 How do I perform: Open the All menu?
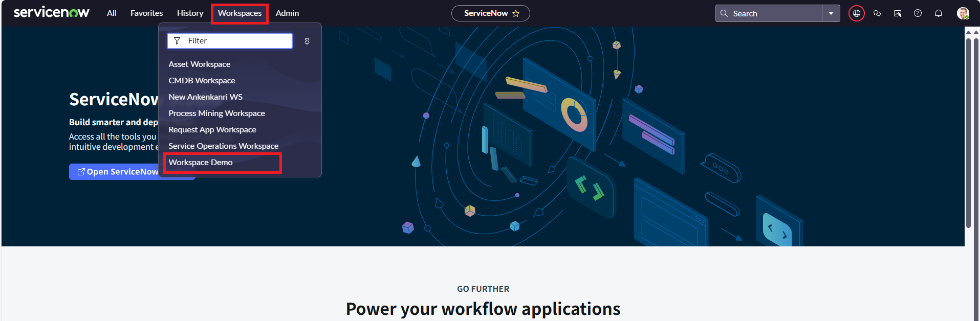(x=112, y=13)
